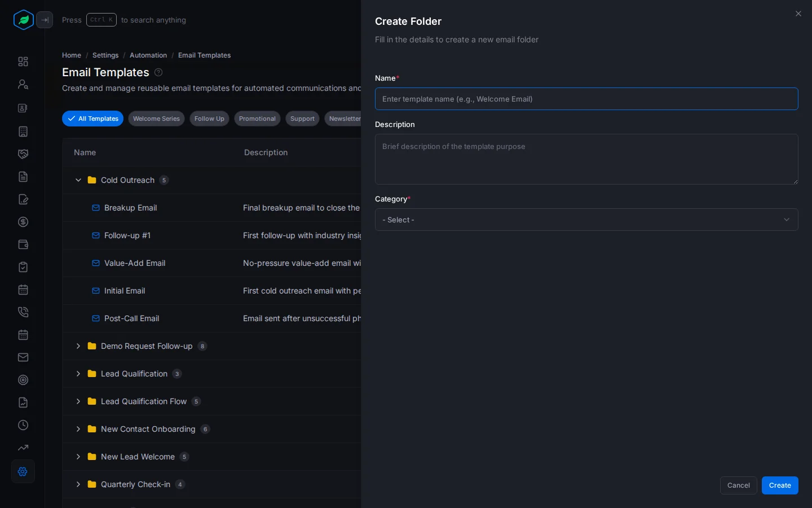The height and width of the screenshot is (508, 812).
Task: Open the wallet icon in sidebar
Action: pyautogui.click(x=23, y=244)
